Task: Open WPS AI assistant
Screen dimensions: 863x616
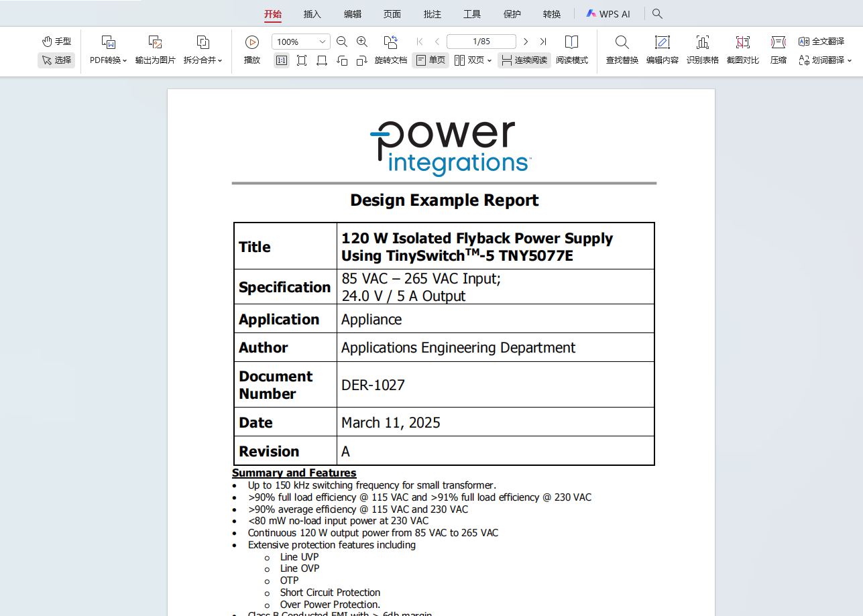Action: 608,14
